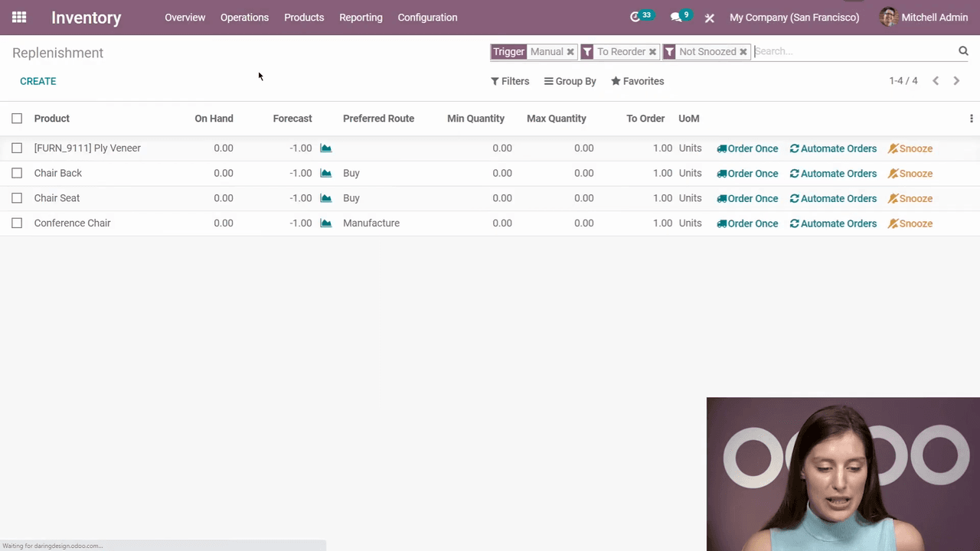This screenshot has height=551, width=980.
Task: Select the Ply Veneer row checkbox
Action: 17,148
